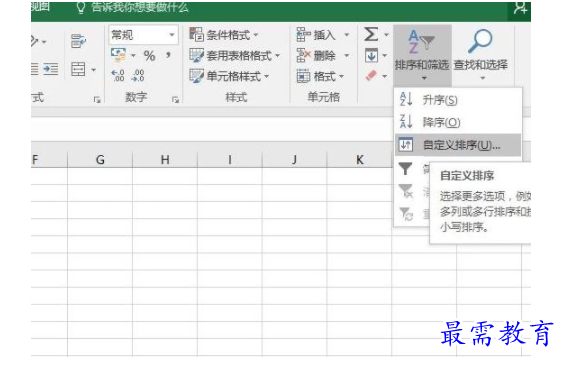Image resolution: width=562 pixels, height=365 pixels.
Task: Expand the Insert (插入) dropdown arrow
Action: 347,35
